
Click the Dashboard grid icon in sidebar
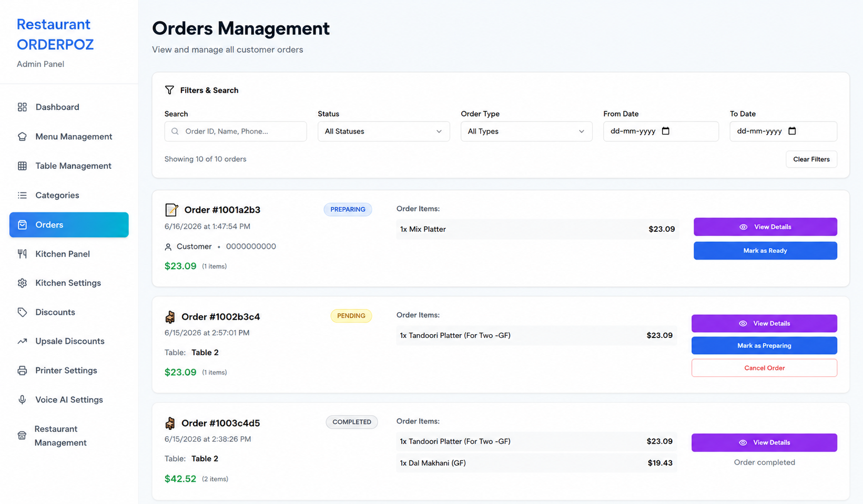pyautogui.click(x=22, y=107)
